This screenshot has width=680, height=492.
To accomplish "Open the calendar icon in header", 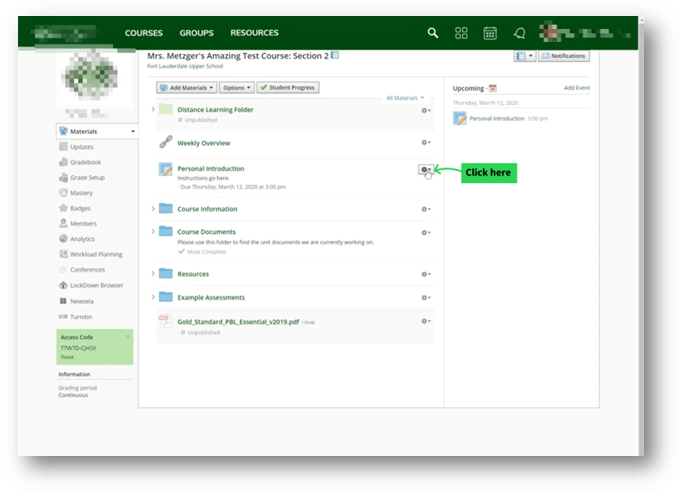I will pyautogui.click(x=490, y=33).
